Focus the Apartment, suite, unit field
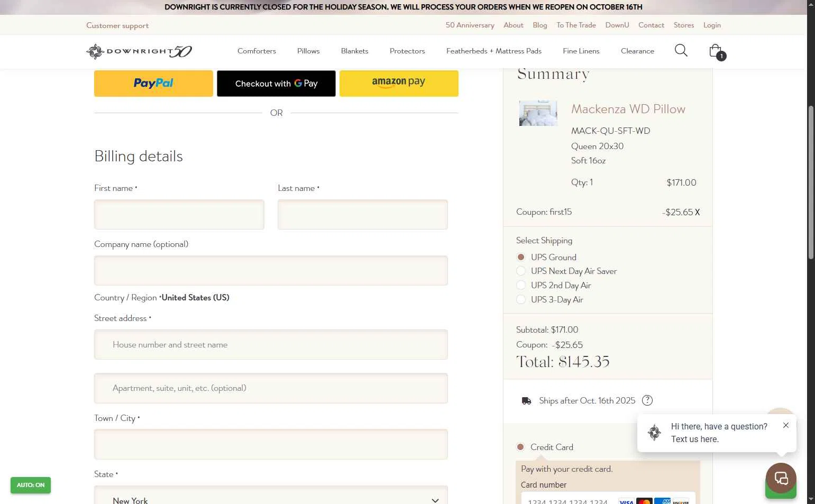The height and width of the screenshot is (504, 815). coord(271,388)
